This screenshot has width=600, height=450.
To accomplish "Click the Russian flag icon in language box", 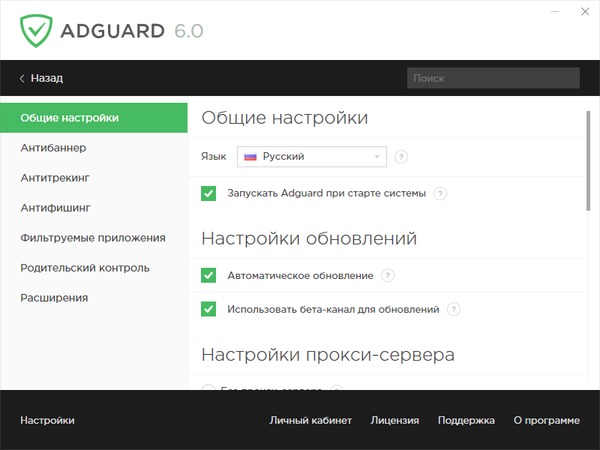I will [x=251, y=156].
